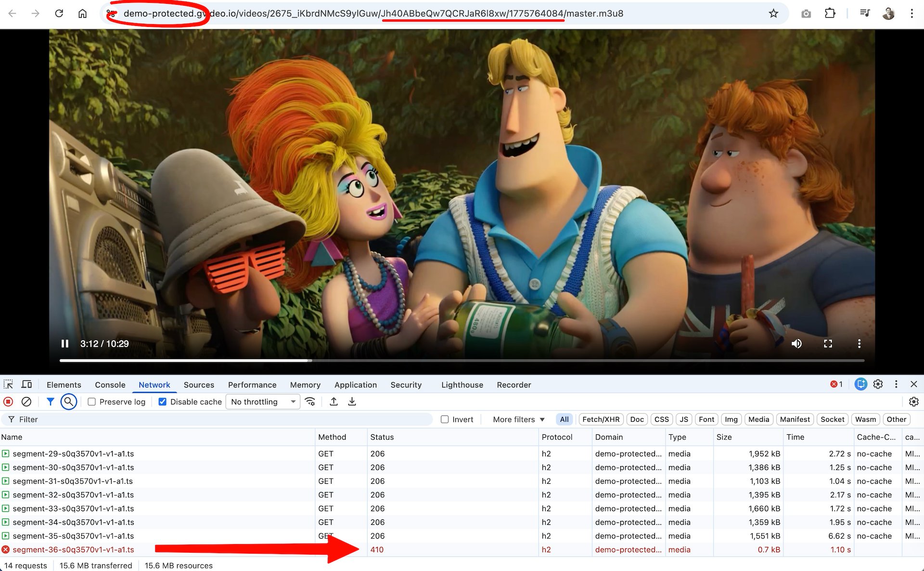Seek using the video progress bar
Screen dimensions: 924x571
(462, 360)
